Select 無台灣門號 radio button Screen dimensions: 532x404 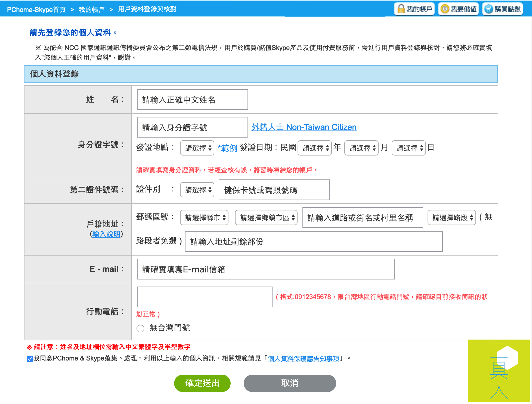point(140,328)
